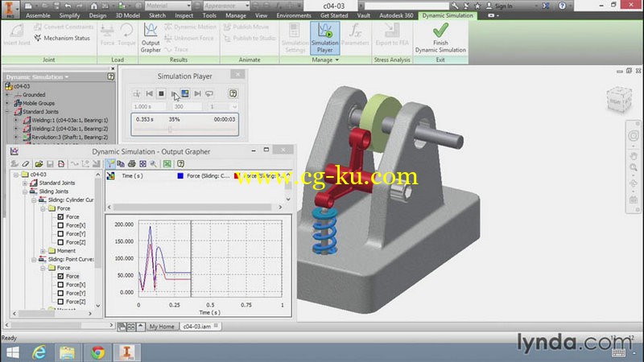This screenshot has width=644, height=362.
Task: Switch to My Home document tab
Action: [x=162, y=327]
